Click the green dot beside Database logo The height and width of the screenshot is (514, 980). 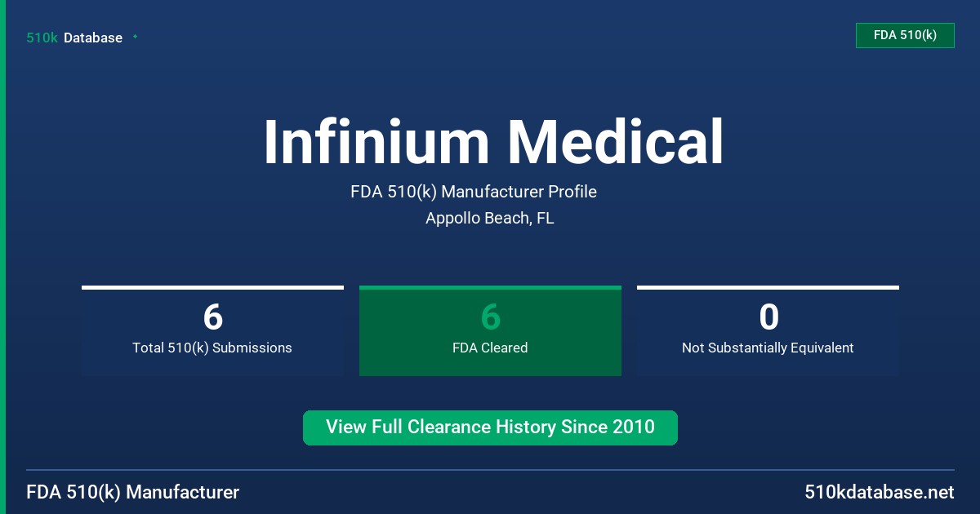click(x=135, y=37)
